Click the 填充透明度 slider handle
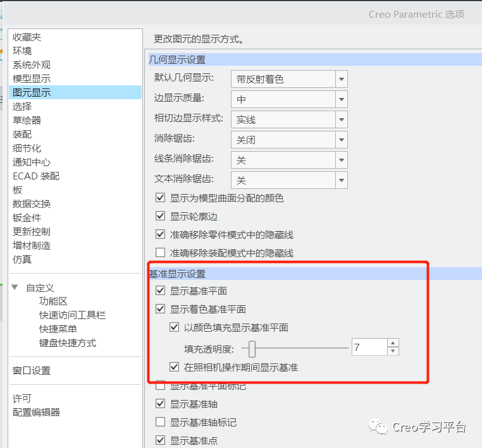 (252, 349)
